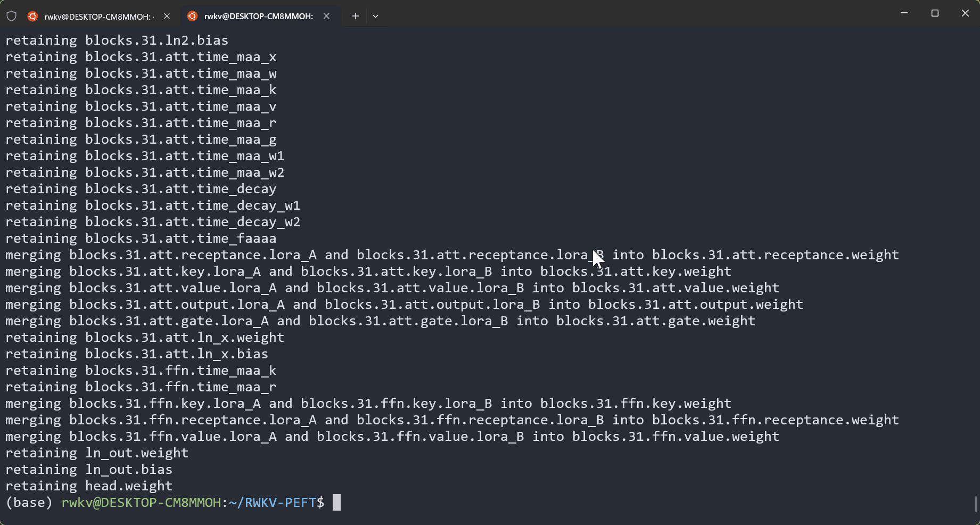The image size is (980, 525).
Task: Close the first inactive terminal tab
Action: click(167, 16)
